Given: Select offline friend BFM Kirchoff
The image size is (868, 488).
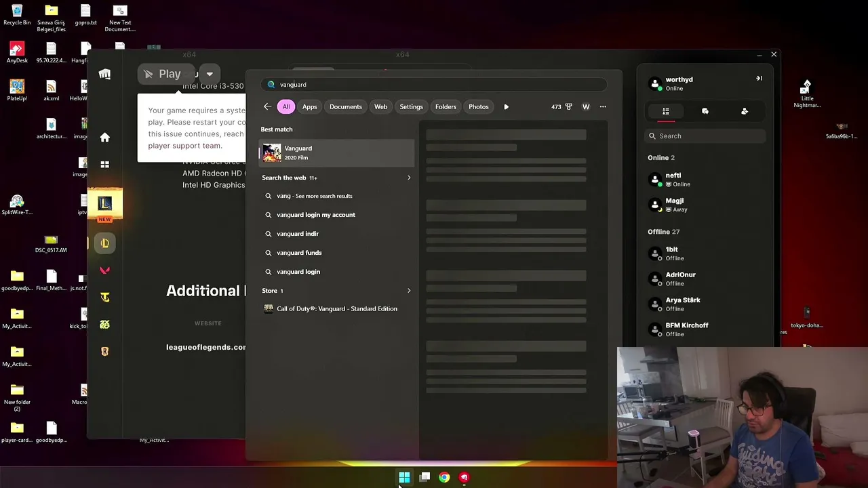Looking at the screenshot, I should tap(705, 329).
